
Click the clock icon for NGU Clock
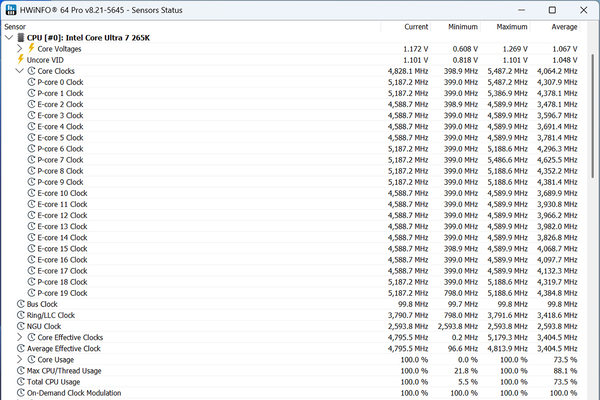[21, 326]
